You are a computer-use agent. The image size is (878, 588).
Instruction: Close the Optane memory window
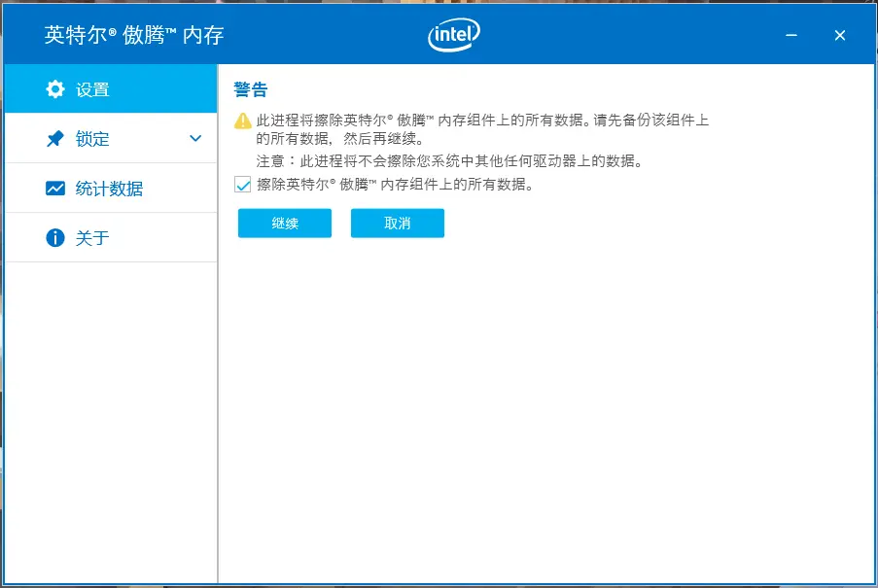coord(840,36)
